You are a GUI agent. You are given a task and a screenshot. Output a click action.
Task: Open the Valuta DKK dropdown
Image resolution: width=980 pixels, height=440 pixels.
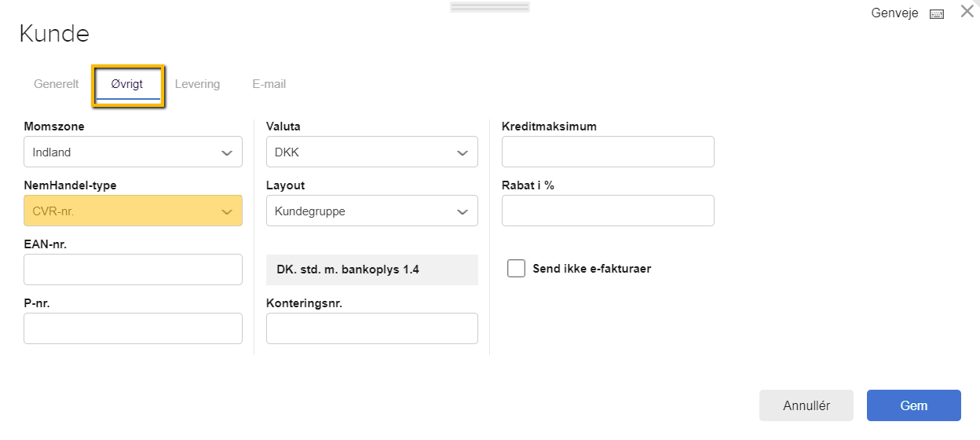pyautogui.click(x=372, y=152)
